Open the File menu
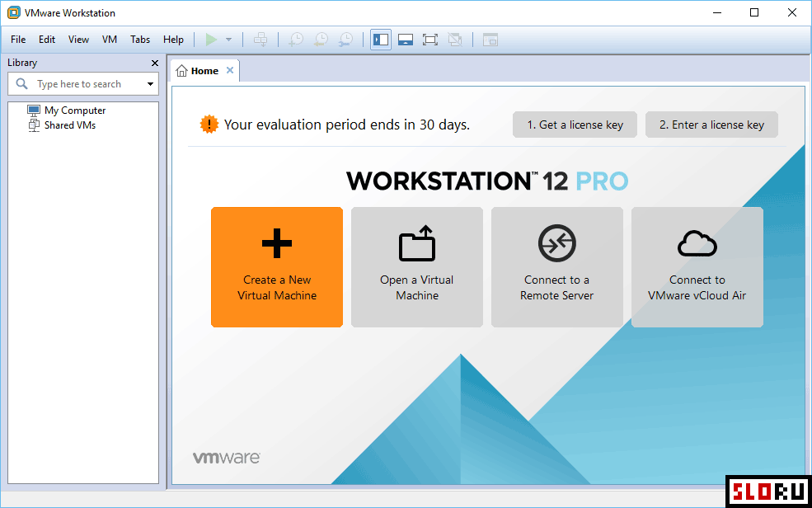 [x=18, y=40]
